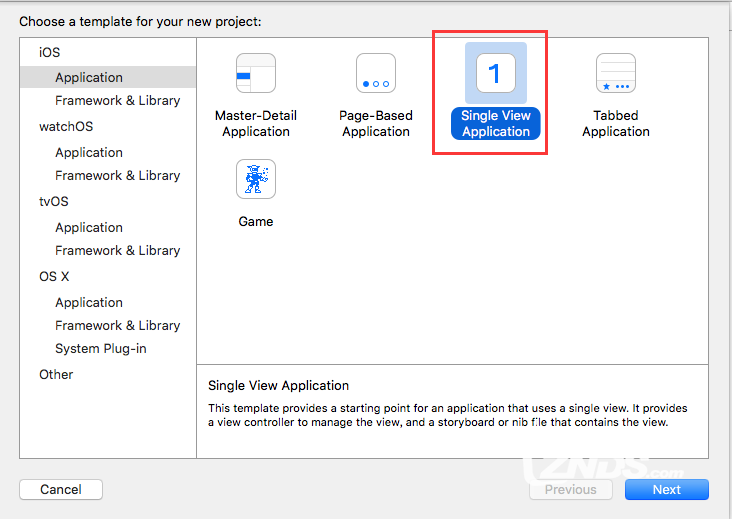
Task: Select the Game template icon
Action: click(256, 179)
